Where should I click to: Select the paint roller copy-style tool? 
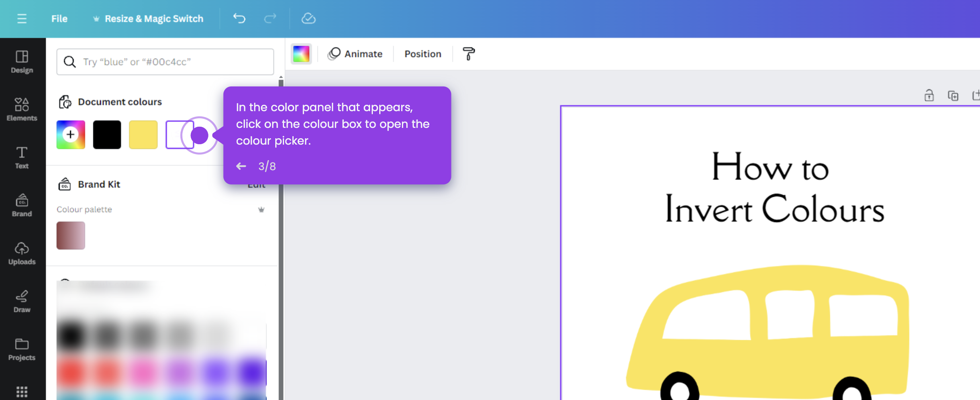[x=468, y=54]
